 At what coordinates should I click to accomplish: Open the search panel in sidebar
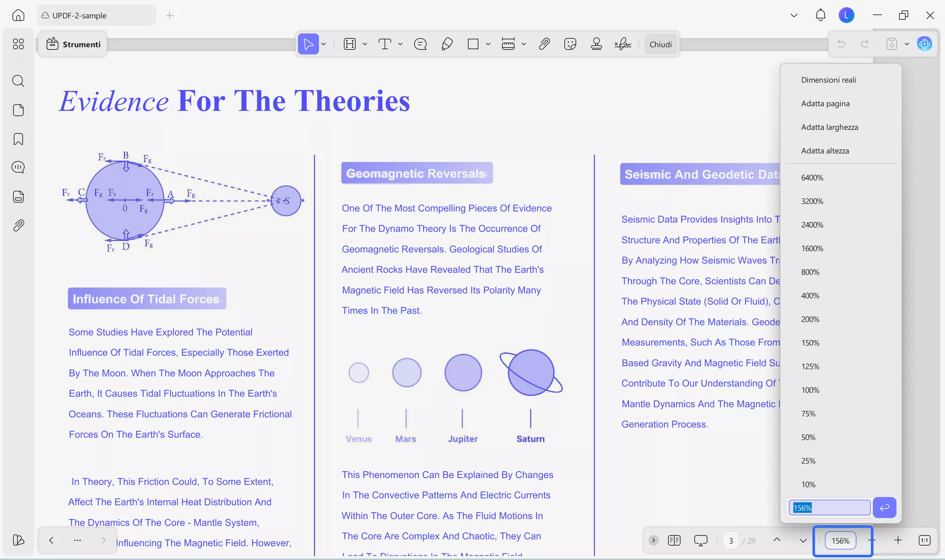[18, 81]
